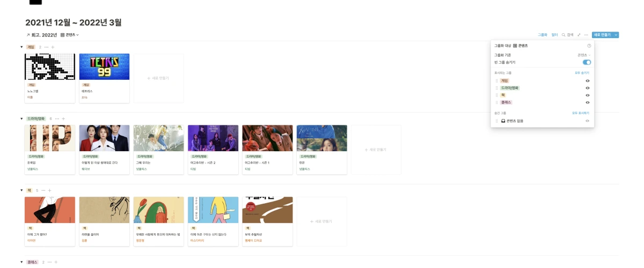This screenshot has width=644, height=268.
Task: Open the 그해 우리는 card thumbnail
Action: [x=158, y=138]
